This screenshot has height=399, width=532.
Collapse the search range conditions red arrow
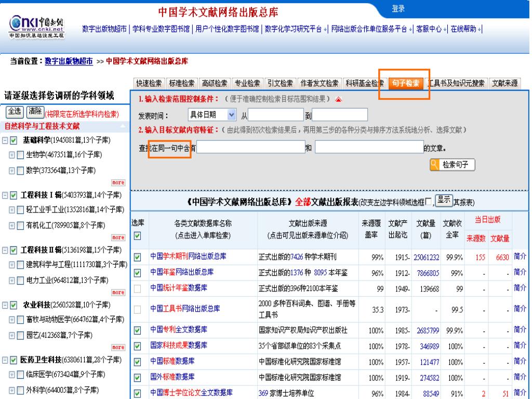(338, 99)
